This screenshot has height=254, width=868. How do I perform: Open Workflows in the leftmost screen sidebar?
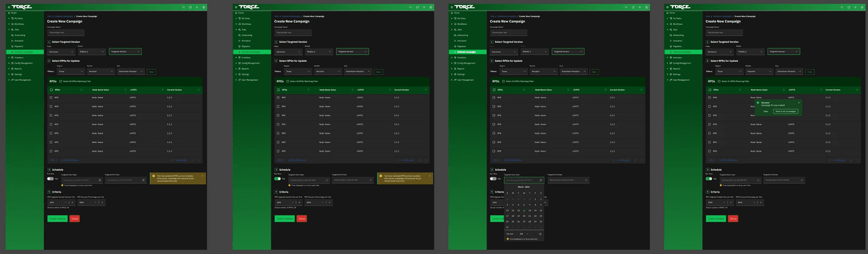(19, 24)
